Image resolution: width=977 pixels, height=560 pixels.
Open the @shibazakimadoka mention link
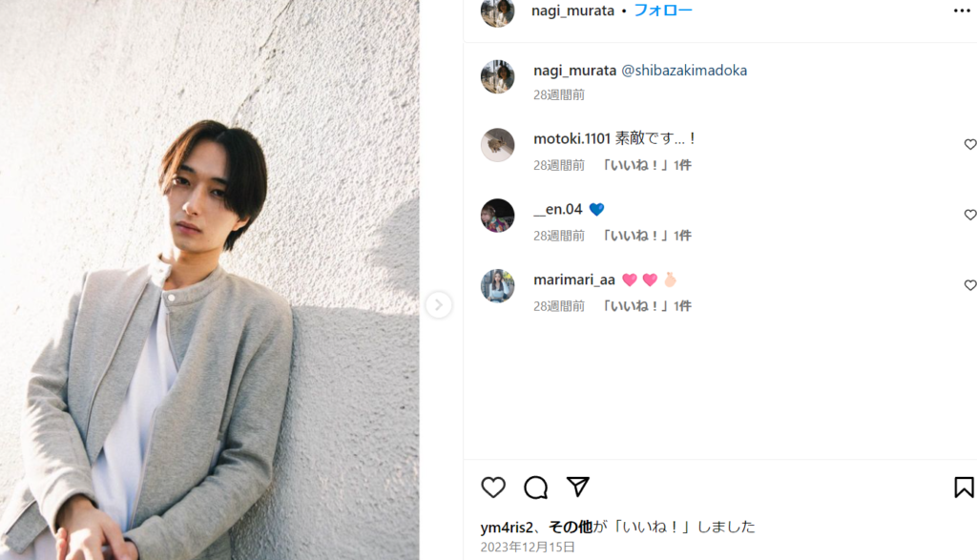click(684, 71)
